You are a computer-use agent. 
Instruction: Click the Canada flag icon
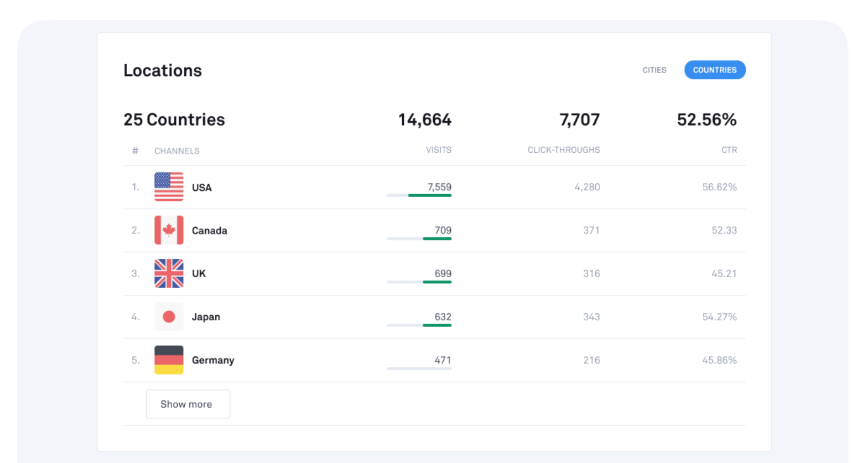point(169,230)
